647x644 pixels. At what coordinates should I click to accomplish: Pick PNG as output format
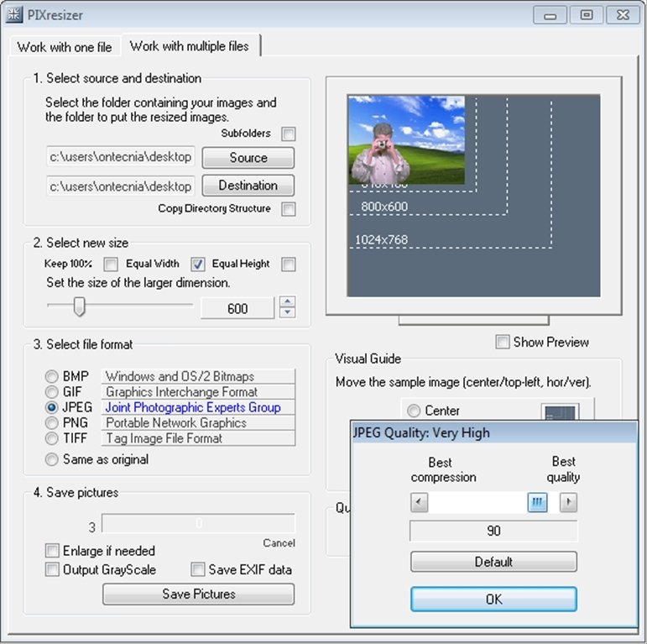(x=51, y=422)
